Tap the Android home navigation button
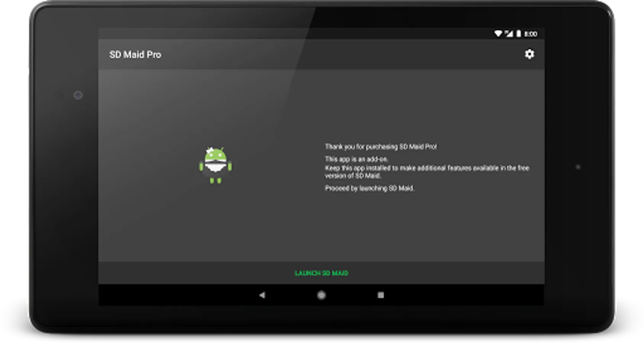The image size is (644, 343). 321,295
